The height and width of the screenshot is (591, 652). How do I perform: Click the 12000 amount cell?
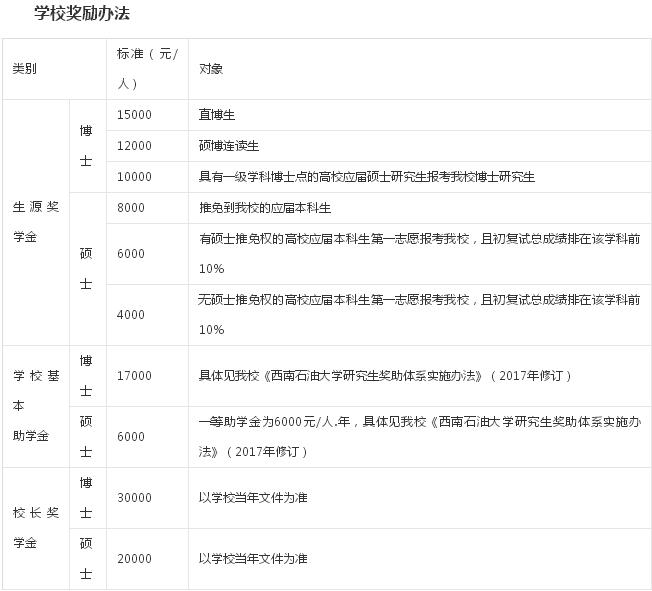pyautogui.click(x=134, y=146)
